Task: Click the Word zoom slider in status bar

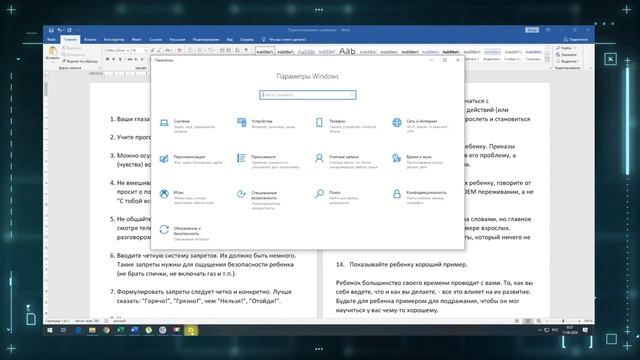Action: click(x=563, y=321)
